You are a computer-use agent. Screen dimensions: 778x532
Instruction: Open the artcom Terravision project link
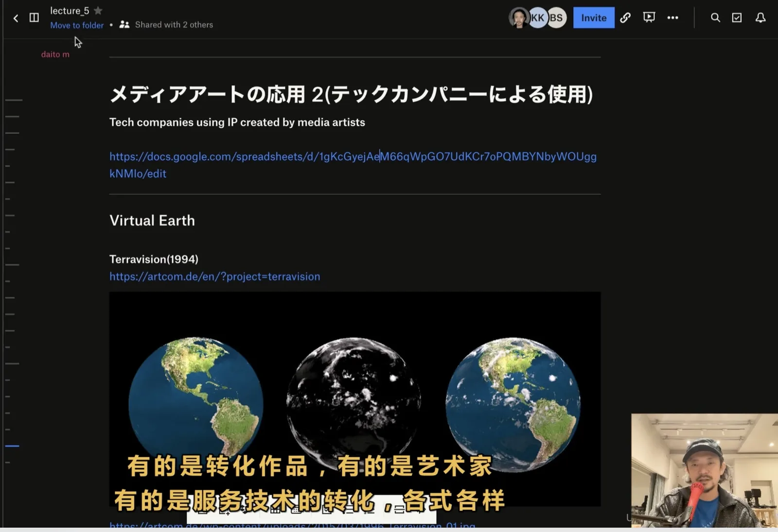pos(214,276)
